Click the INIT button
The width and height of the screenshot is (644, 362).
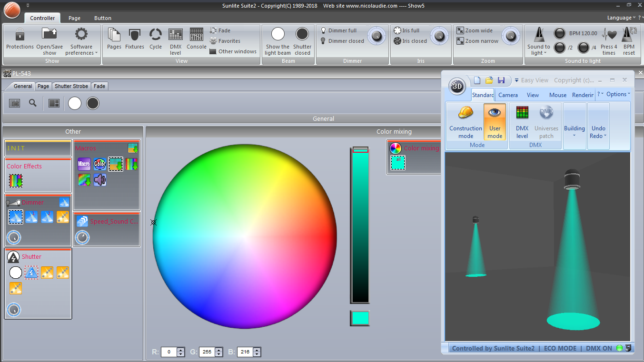tap(38, 148)
